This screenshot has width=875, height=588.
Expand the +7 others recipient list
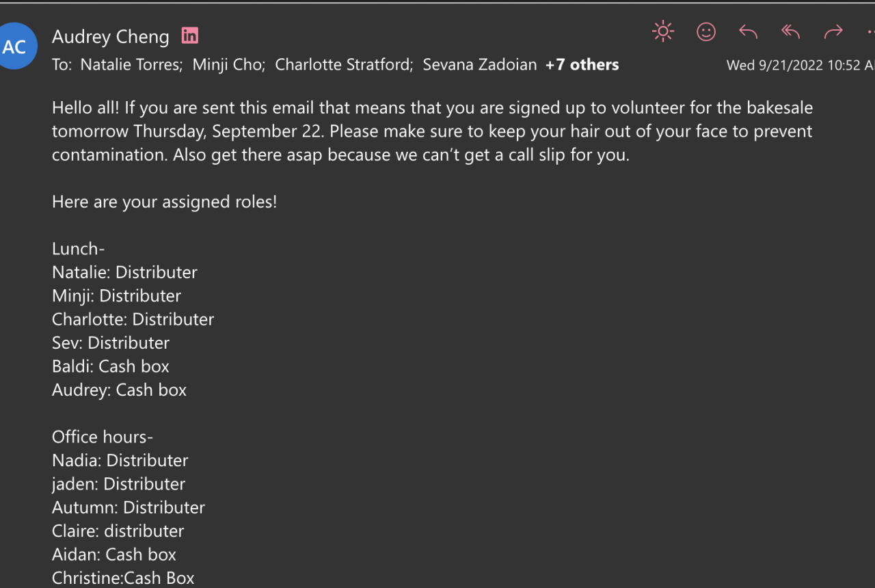582,65
